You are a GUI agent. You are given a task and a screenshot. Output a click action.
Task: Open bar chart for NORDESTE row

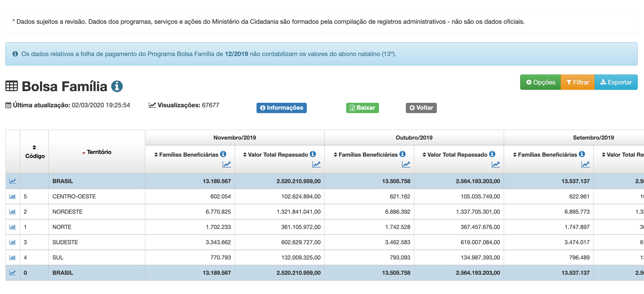pyautogui.click(x=13, y=211)
